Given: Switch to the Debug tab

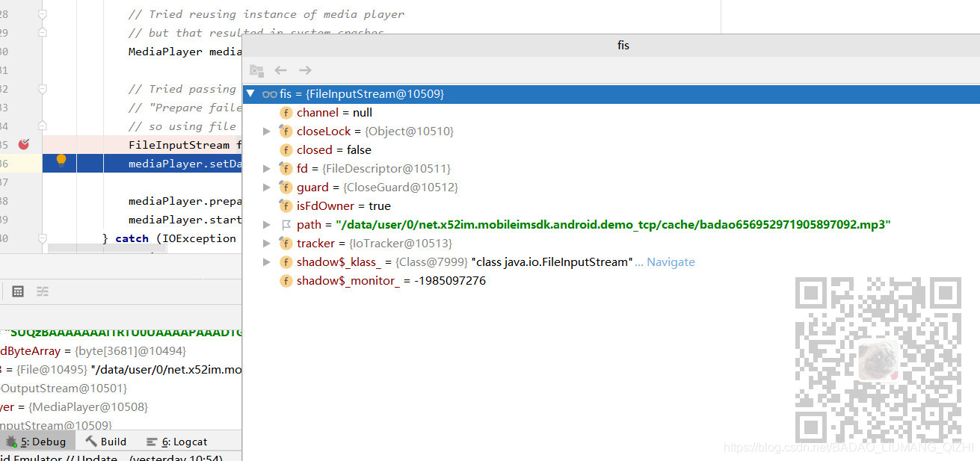Looking at the screenshot, I should coord(37,441).
